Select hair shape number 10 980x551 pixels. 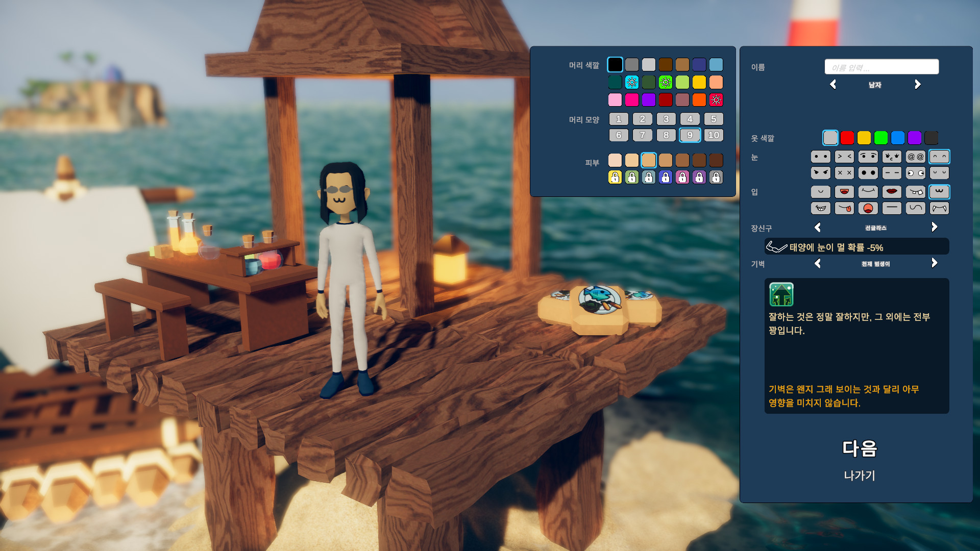pos(714,135)
